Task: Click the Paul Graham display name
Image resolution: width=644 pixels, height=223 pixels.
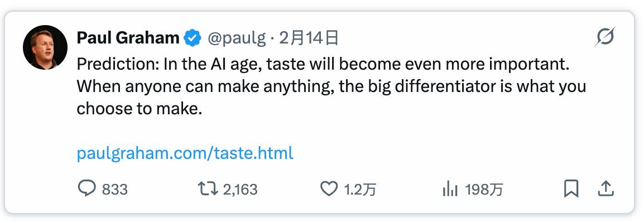Action: coord(128,38)
